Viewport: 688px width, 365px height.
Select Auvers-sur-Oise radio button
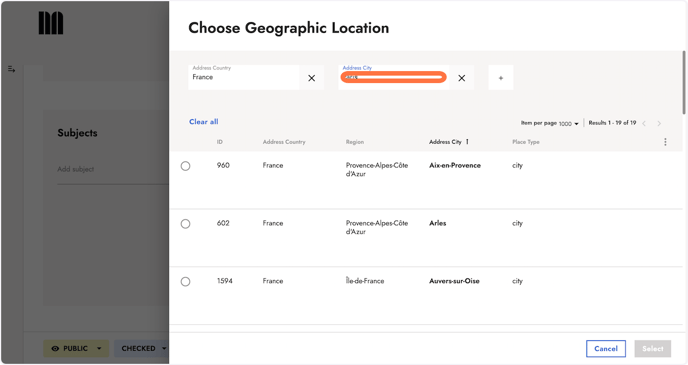click(x=186, y=282)
